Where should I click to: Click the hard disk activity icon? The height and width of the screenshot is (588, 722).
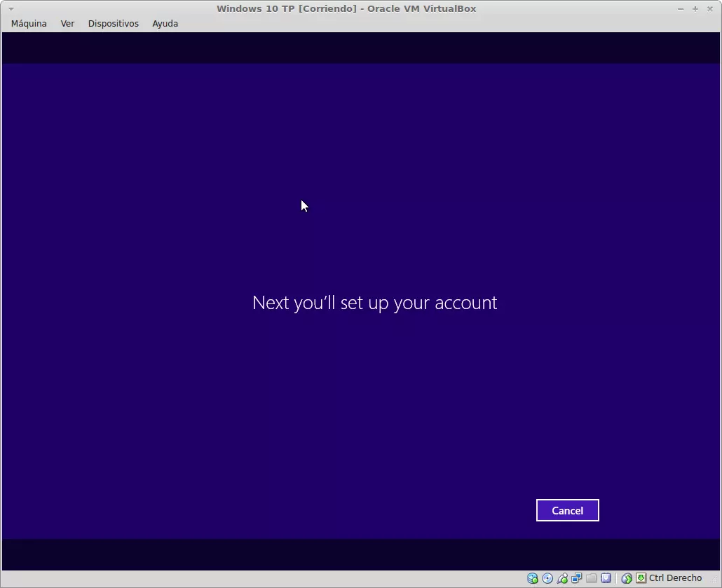[x=533, y=578]
